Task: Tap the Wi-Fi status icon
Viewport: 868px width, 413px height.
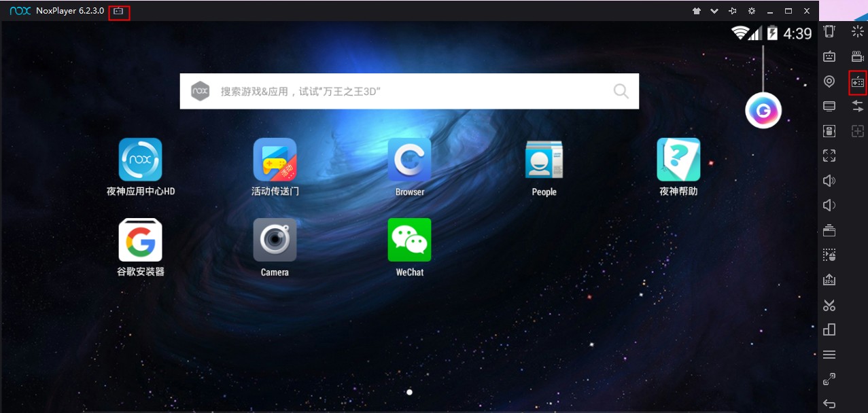Action: [740, 33]
